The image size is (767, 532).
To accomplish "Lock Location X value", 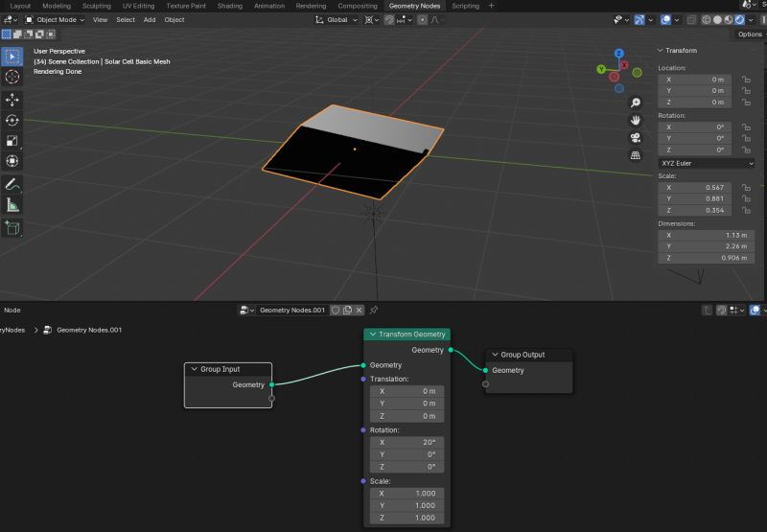I will pos(746,80).
